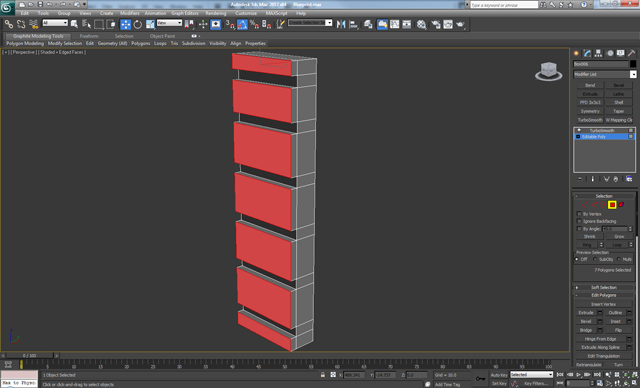Switch to the Freeform ribbon tab
The image size is (640, 388).
click(x=89, y=36)
